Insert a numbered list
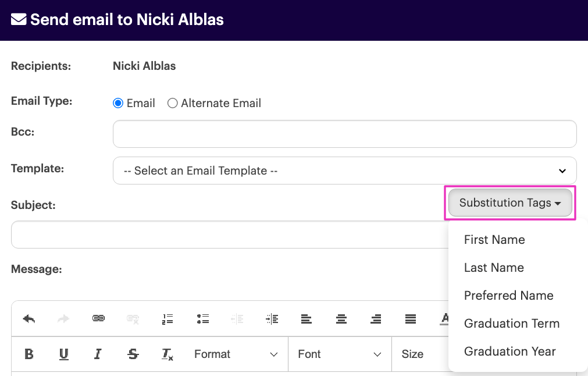The height and width of the screenshot is (376, 588). (168, 319)
